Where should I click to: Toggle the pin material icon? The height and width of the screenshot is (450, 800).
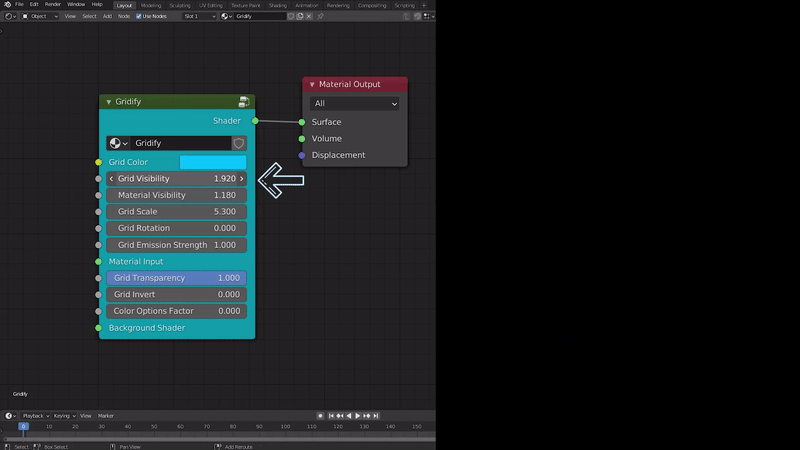[x=320, y=16]
